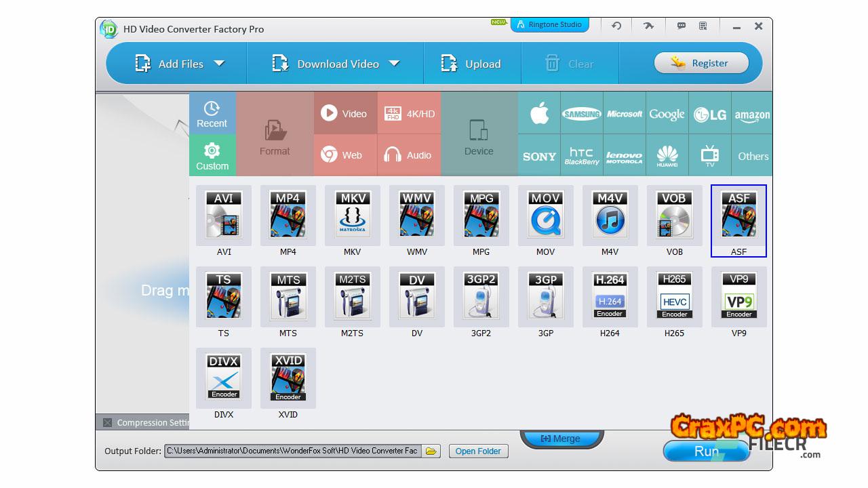
Task: Select the highlighted ASF format
Action: [738, 221]
